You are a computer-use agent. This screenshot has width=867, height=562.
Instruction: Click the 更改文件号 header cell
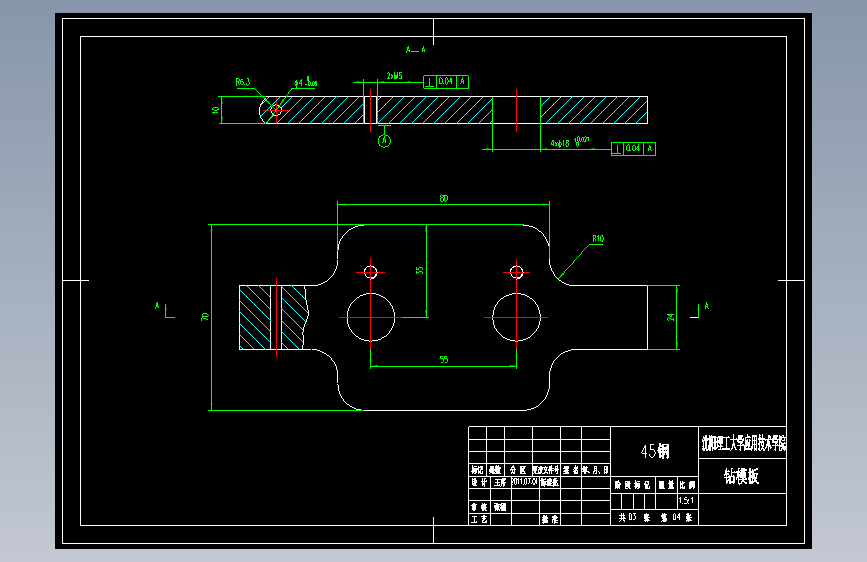pos(546,470)
